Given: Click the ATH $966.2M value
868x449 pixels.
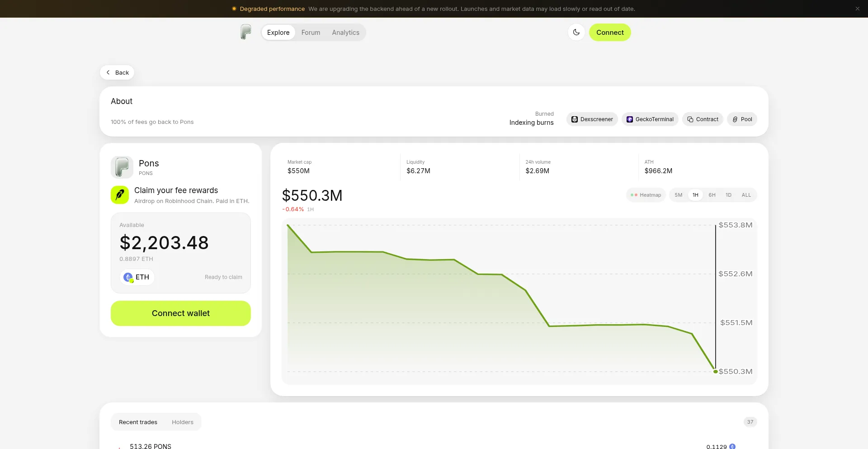Looking at the screenshot, I should pos(658,171).
